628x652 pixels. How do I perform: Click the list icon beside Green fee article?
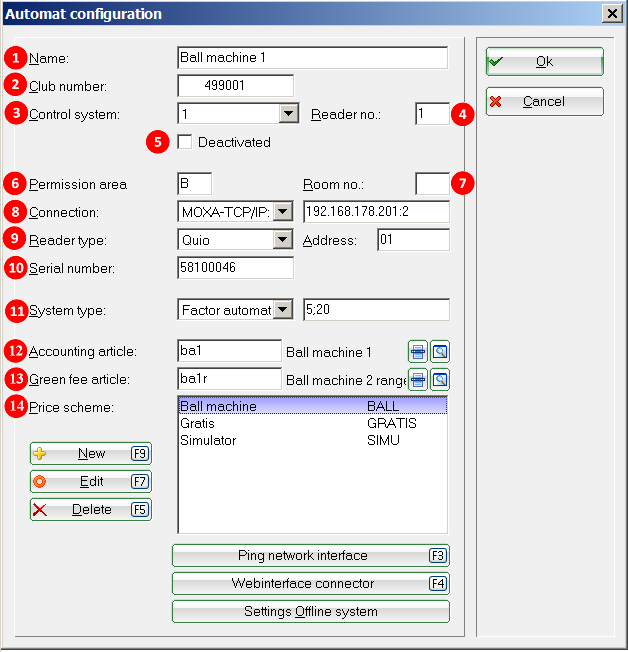418,379
